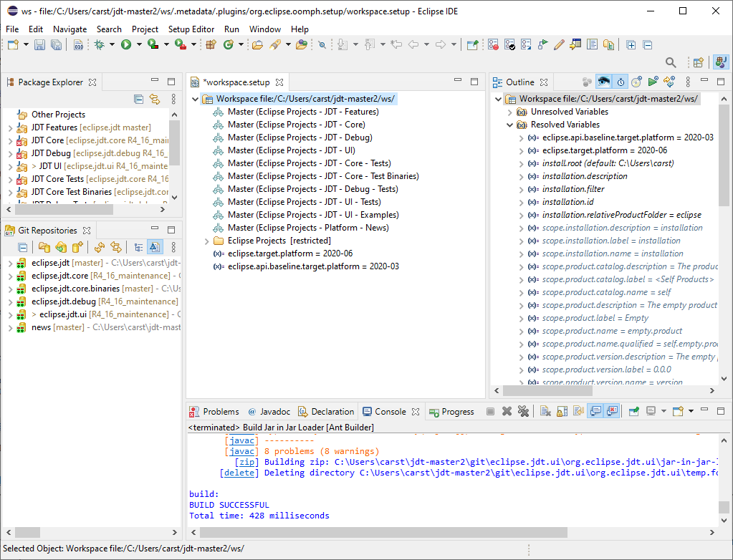Open the Run button dropdown arrow
Screen dimensions: 733x560
139,45
